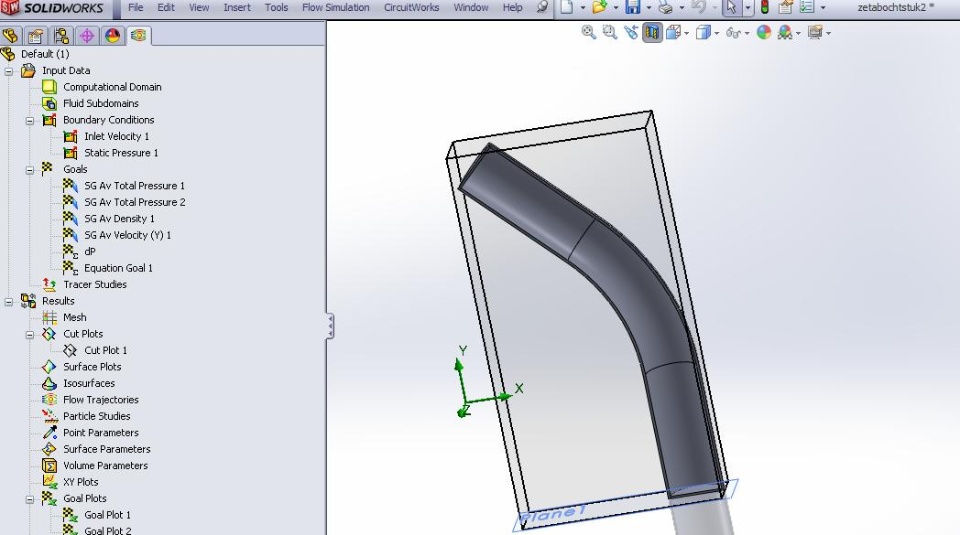Open dropdown arrow next to Select tool

pyautogui.click(x=748, y=8)
